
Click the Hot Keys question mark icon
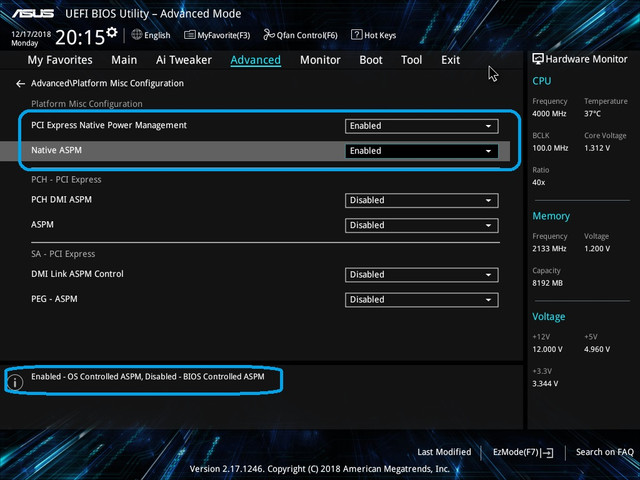pos(356,35)
